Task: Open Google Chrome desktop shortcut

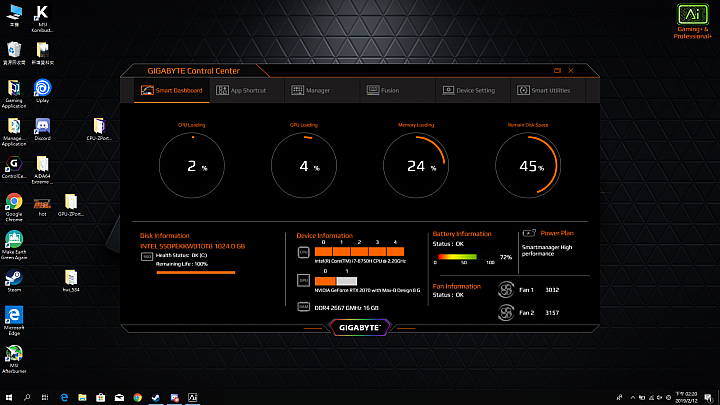Action: coord(14,208)
